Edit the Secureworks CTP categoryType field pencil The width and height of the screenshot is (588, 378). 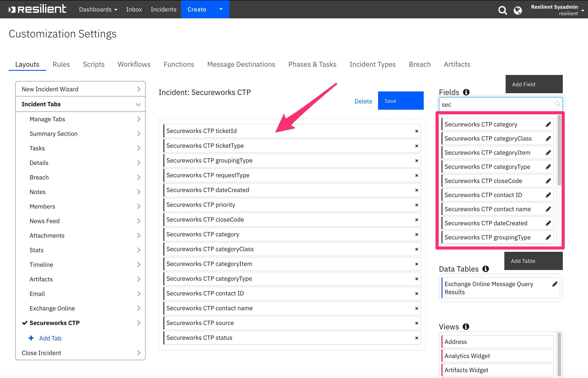(548, 167)
